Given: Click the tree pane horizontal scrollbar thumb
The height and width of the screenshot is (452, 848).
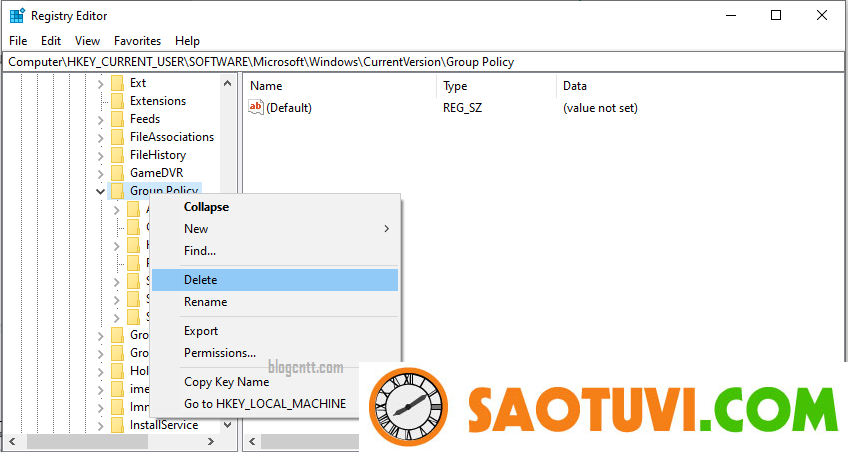Looking at the screenshot, I should coord(87,442).
